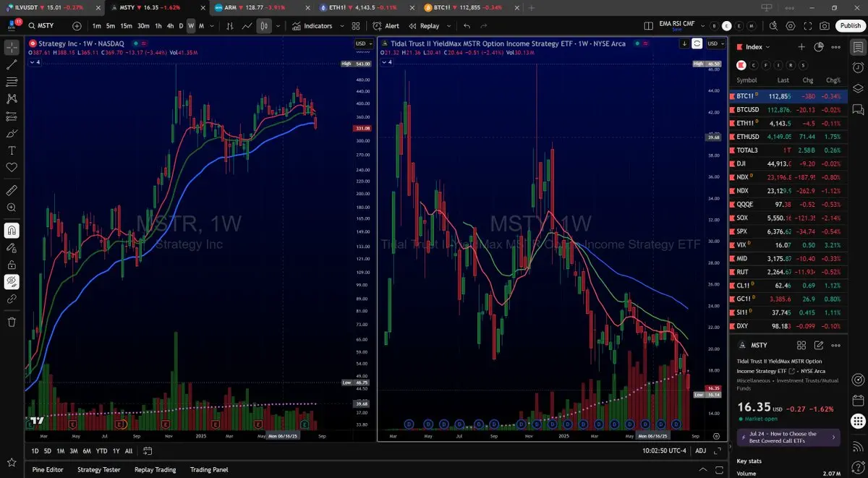868x478 pixels.
Task: Open the time interval dropdown arrow
Action: coord(212,25)
